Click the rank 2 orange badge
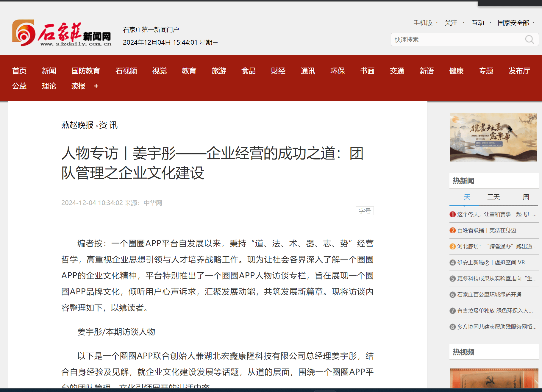The image size is (542, 392). [x=453, y=230]
